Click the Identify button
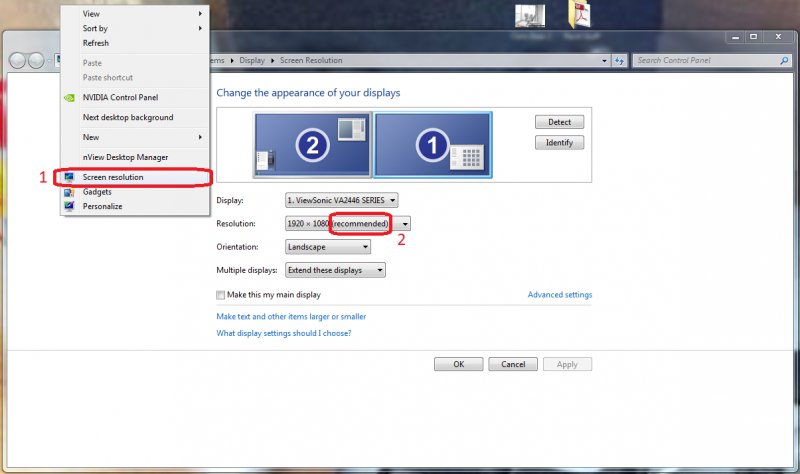Image resolution: width=800 pixels, height=474 pixels. (x=559, y=143)
